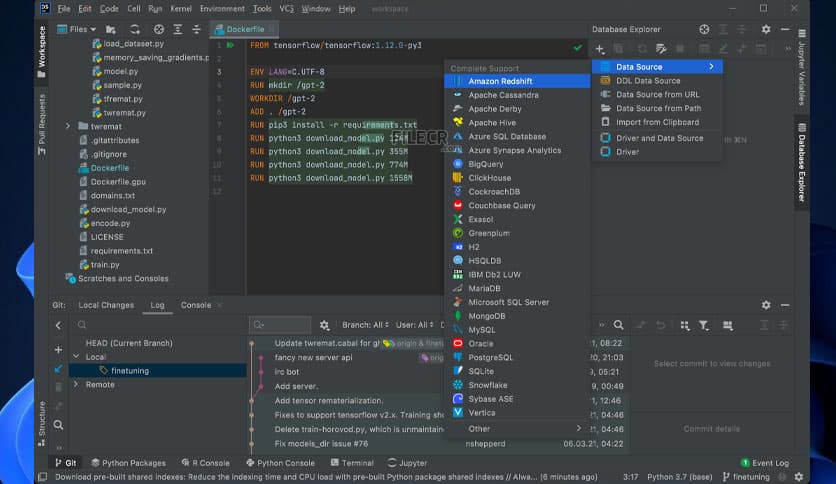The width and height of the screenshot is (836, 484).
Task: Switch to the Git Console tab
Action: click(196, 305)
